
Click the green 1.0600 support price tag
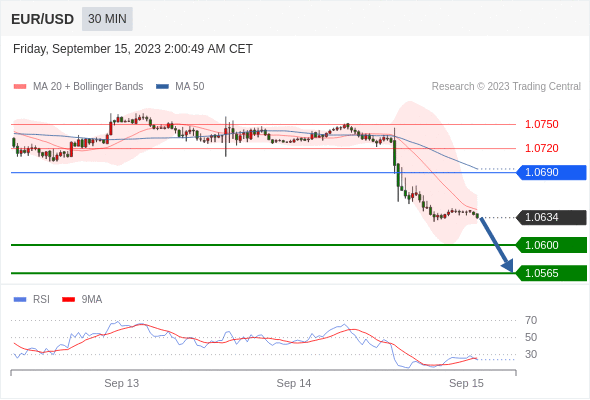(x=552, y=245)
